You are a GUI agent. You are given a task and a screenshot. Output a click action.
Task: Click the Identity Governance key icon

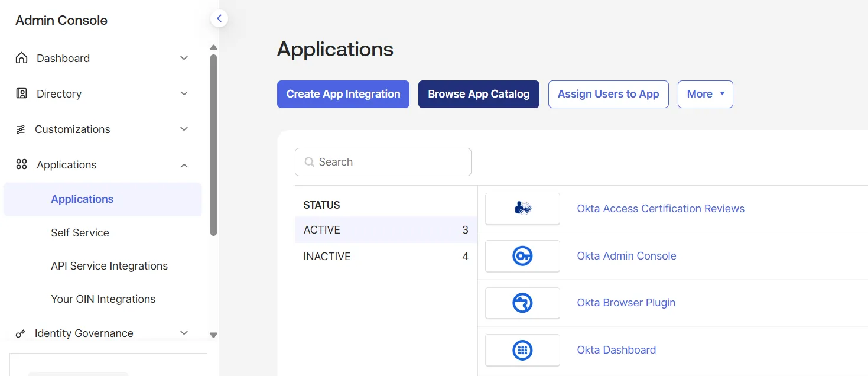click(x=21, y=333)
